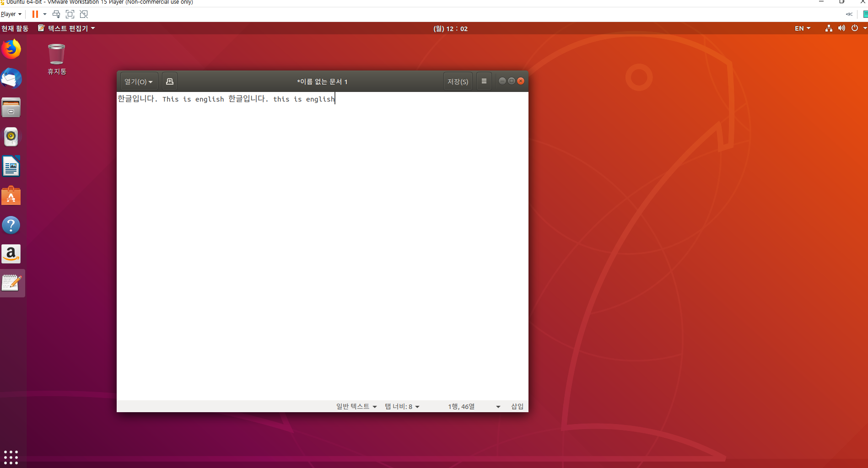Toggle 삽입 insert mode in status bar
Image resolution: width=868 pixels, height=468 pixels.
517,406
